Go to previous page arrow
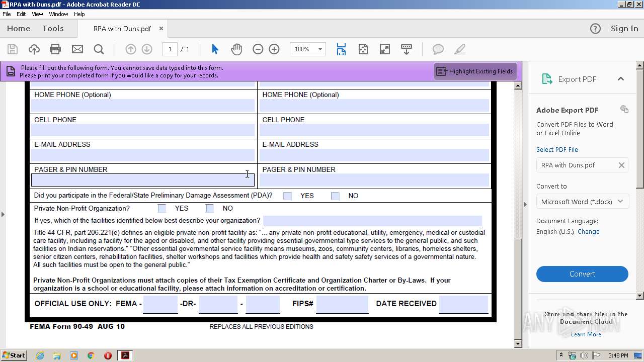Image resolution: width=644 pixels, height=362 pixels. (x=130, y=49)
